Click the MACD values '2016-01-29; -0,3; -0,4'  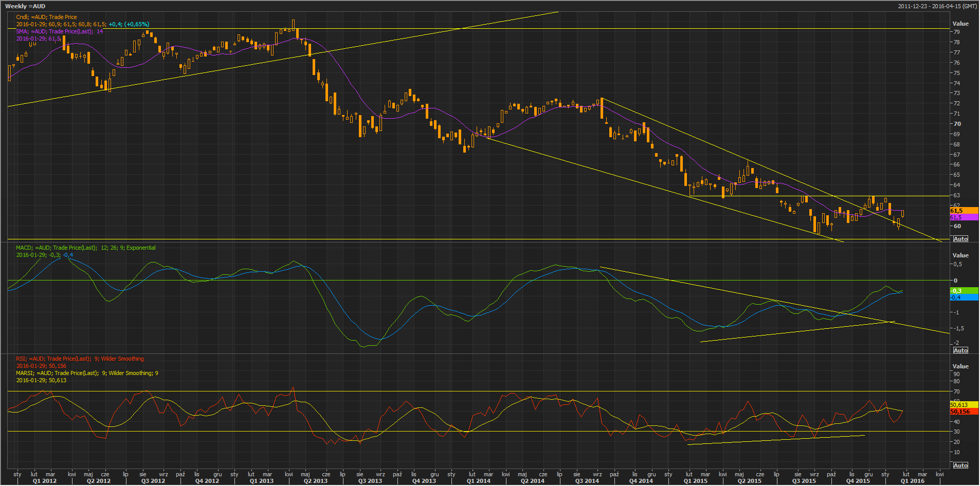(x=45, y=255)
